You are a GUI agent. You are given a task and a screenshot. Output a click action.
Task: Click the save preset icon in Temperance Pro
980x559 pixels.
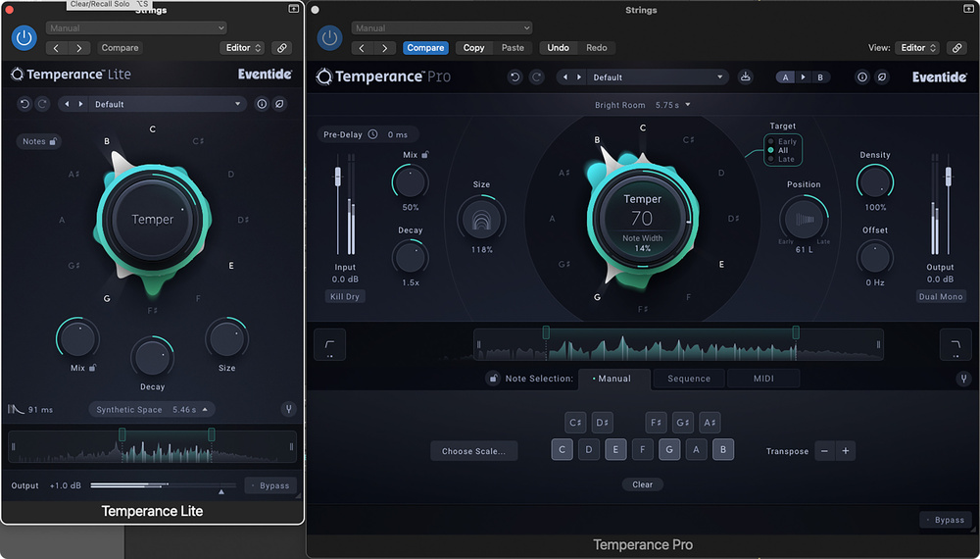point(745,76)
